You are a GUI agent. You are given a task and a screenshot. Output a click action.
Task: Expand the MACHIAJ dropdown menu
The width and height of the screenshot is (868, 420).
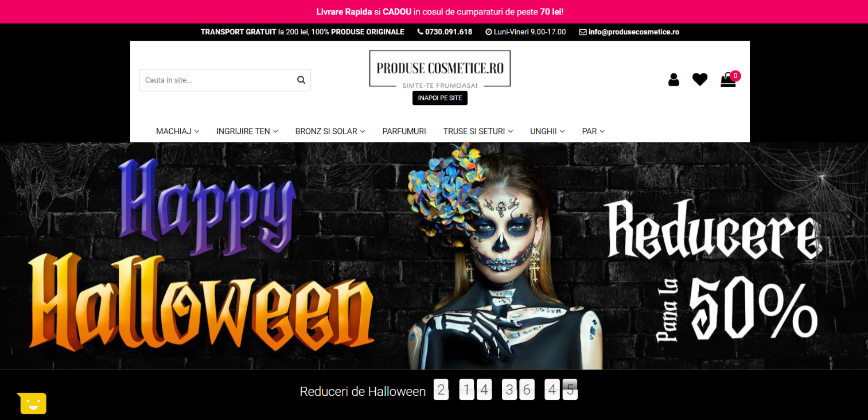click(x=177, y=131)
